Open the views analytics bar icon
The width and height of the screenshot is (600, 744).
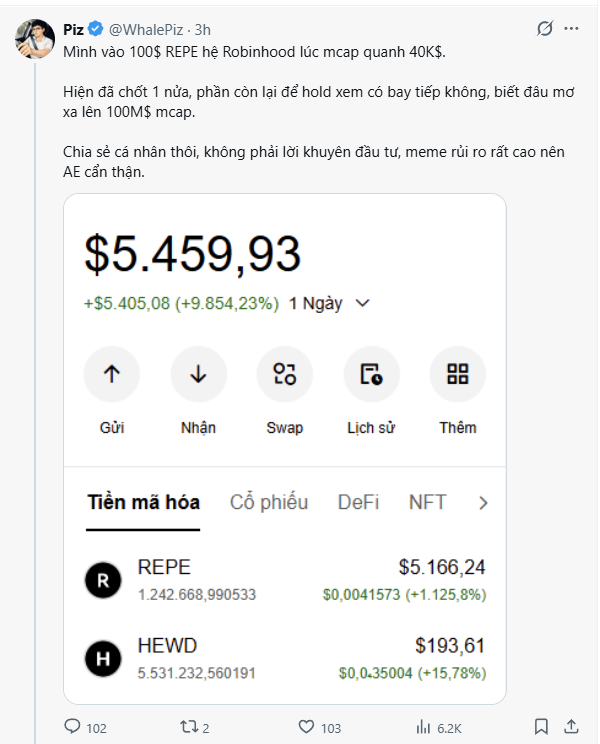pos(423,726)
